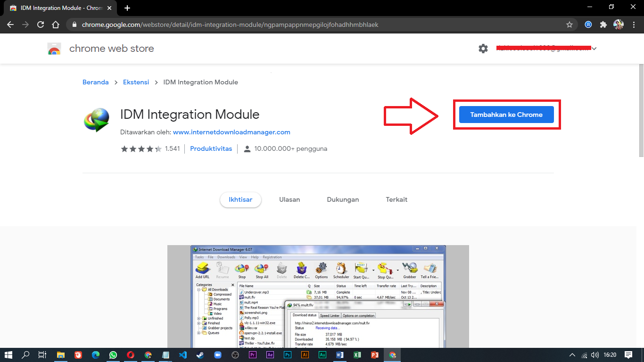Show hidden system tray icons
644x362 pixels.
572,355
